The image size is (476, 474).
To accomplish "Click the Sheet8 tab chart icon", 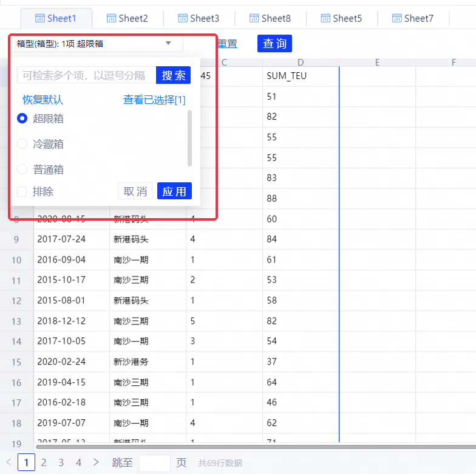I will tap(254, 18).
